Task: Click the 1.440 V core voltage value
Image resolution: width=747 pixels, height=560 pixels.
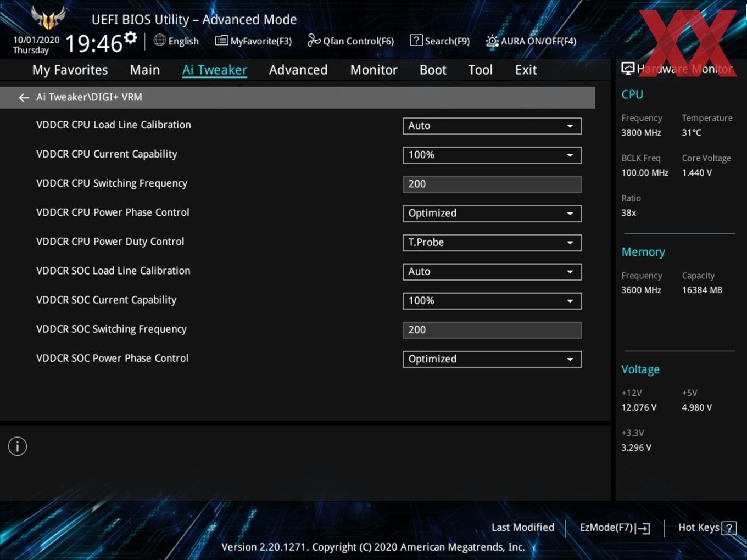Action: coord(696,172)
